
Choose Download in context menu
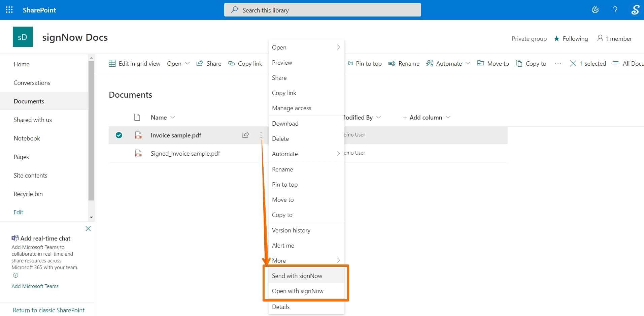tap(306, 123)
